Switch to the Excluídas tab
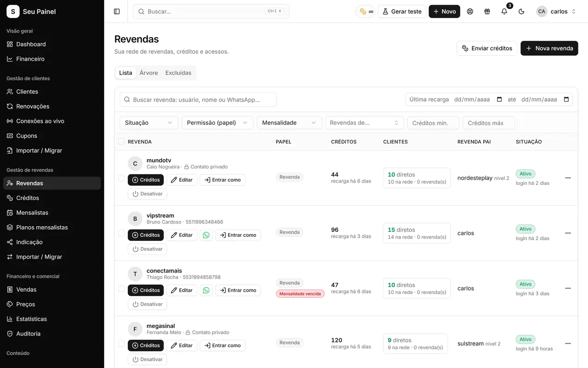Viewport: 588px width, 368px height. click(x=178, y=73)
